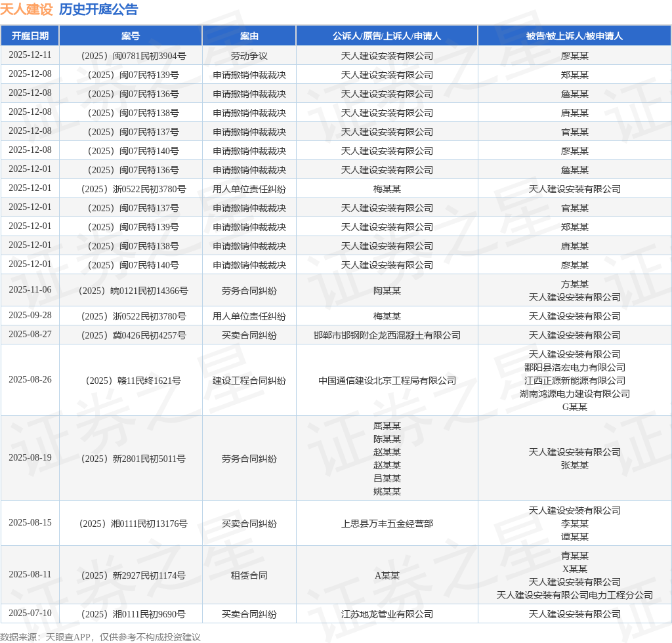
Task: Click defendant 李某某
Action: (x=575, y=524)
